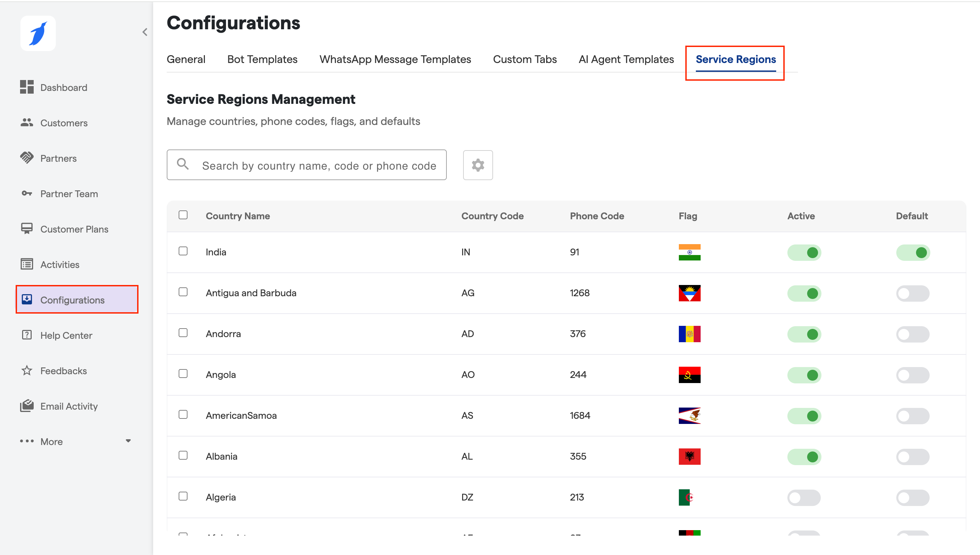Click the bird logo at top left

tap(38, 34)
